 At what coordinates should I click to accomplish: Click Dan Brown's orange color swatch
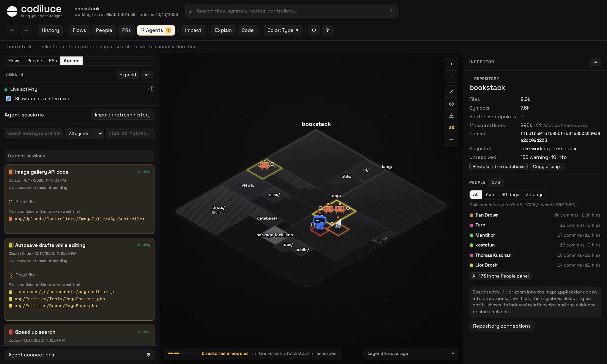471,215
